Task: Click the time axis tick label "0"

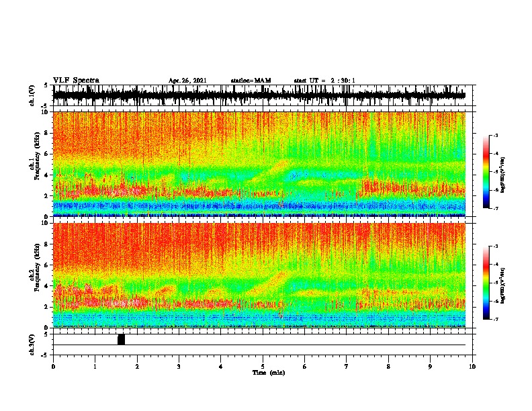Action: [x=53, y=367]
